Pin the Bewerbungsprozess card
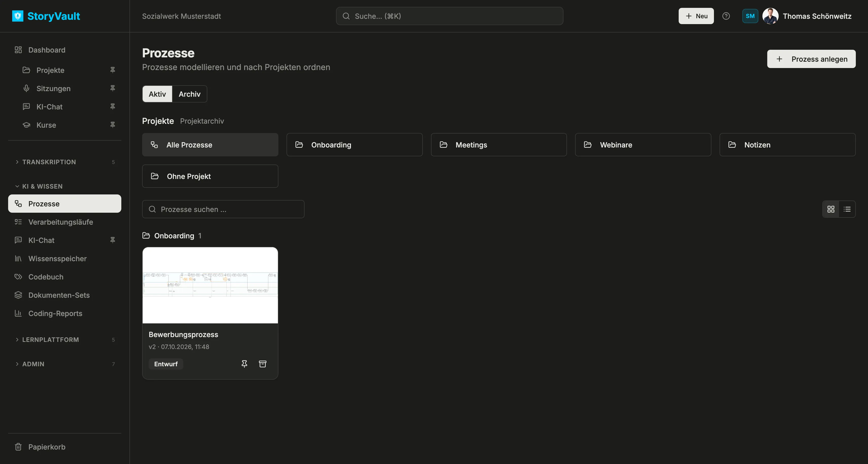 pos(244,363)
